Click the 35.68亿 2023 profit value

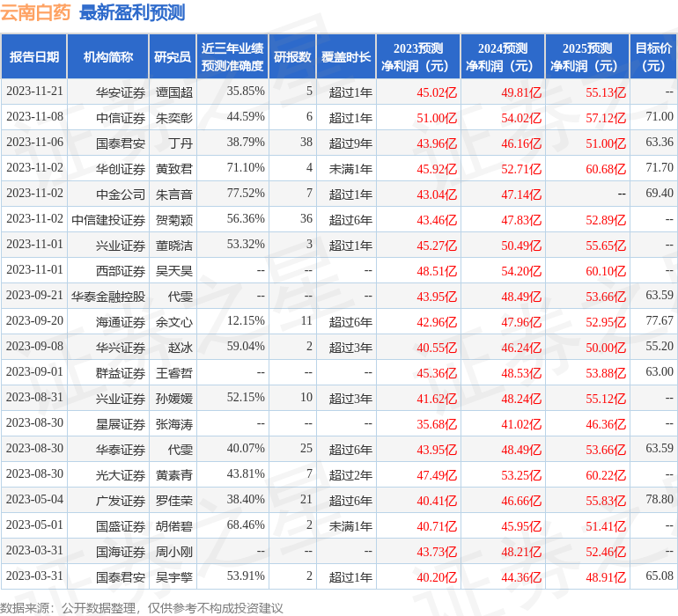pos(437,423)
